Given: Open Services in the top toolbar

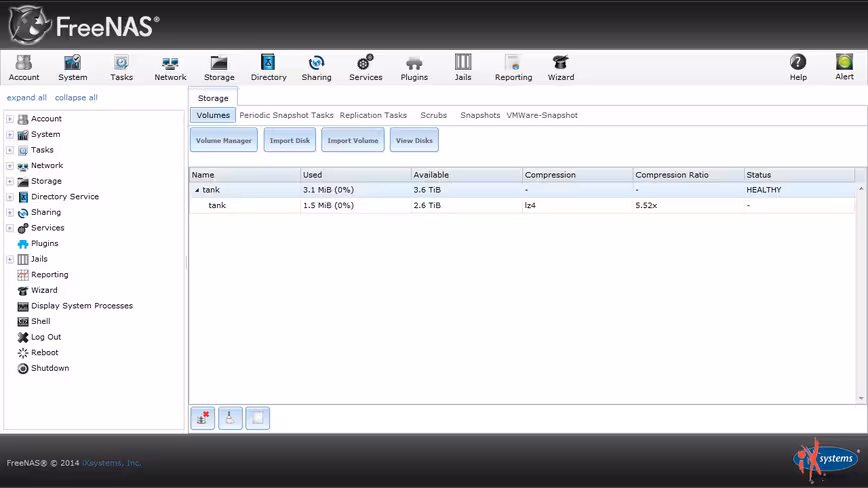Looking at the screenshot, I should tap(365, 68).
